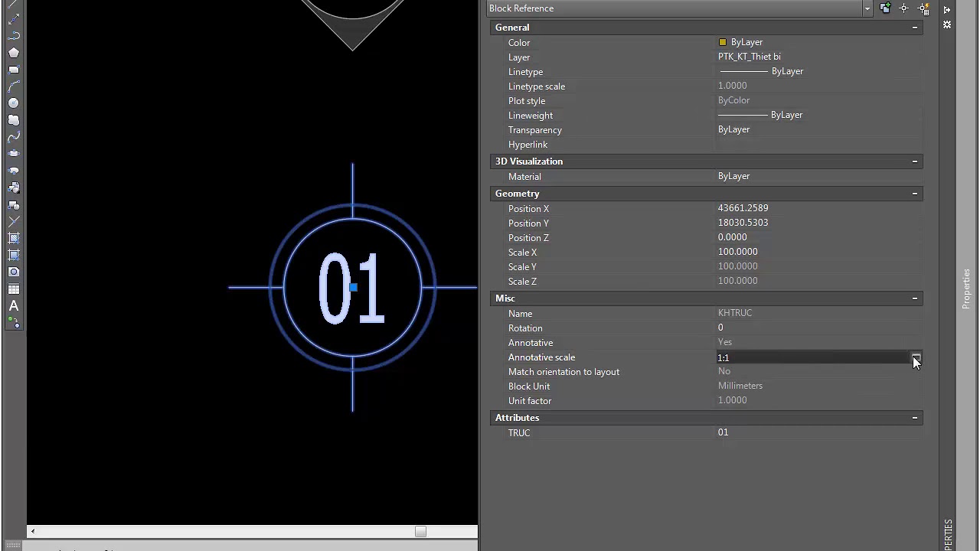Select the Arc tool
The height and width of the screenshot is (551, 980).
coord(14,86)
